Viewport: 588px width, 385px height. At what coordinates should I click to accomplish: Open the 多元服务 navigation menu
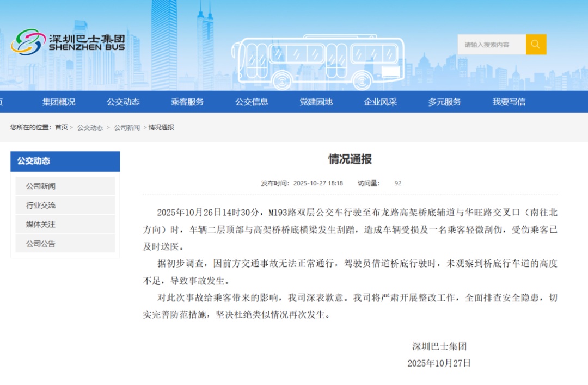click(x=445, y=102)
